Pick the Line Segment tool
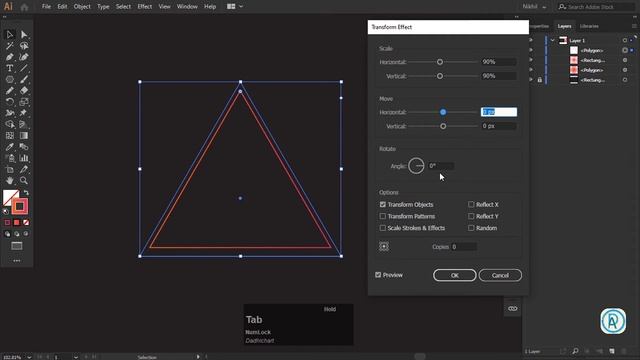Screen dimensions: 640x360 (24, 68)
